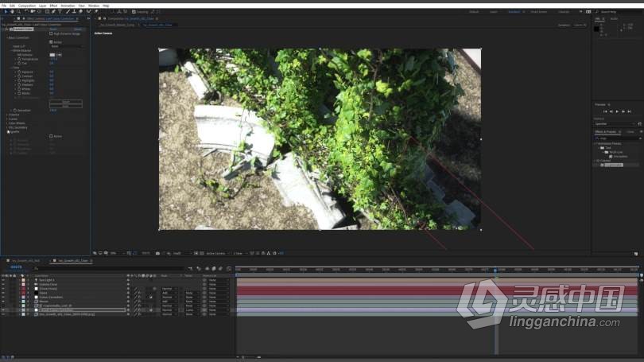Click the white balance eyedropper icon
Screen dimensions: 644x362
click(60, 55)
